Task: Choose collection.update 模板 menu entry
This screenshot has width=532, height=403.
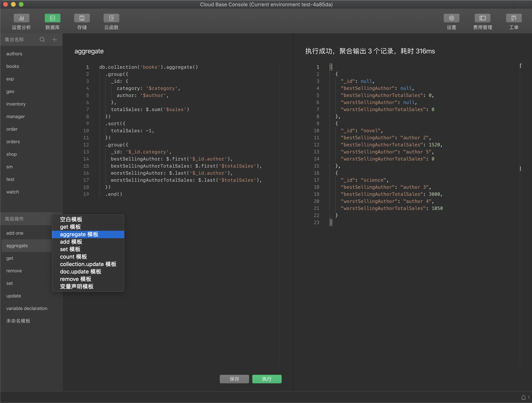Action: 88,264
